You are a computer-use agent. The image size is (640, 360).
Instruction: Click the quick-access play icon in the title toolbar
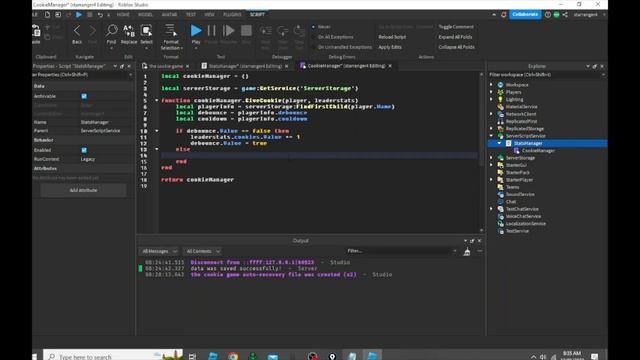(x=79, y=15)
